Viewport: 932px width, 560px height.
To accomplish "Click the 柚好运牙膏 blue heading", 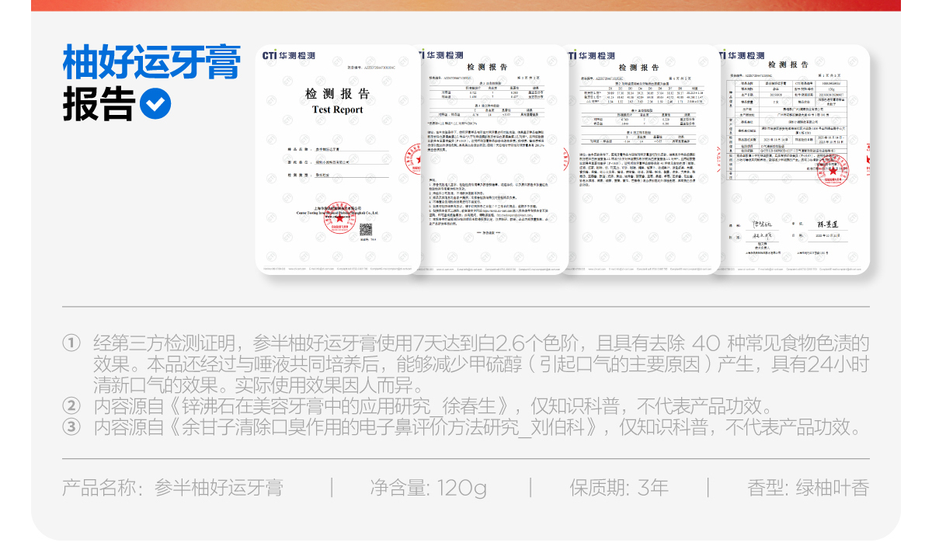I will click(151, 62).
